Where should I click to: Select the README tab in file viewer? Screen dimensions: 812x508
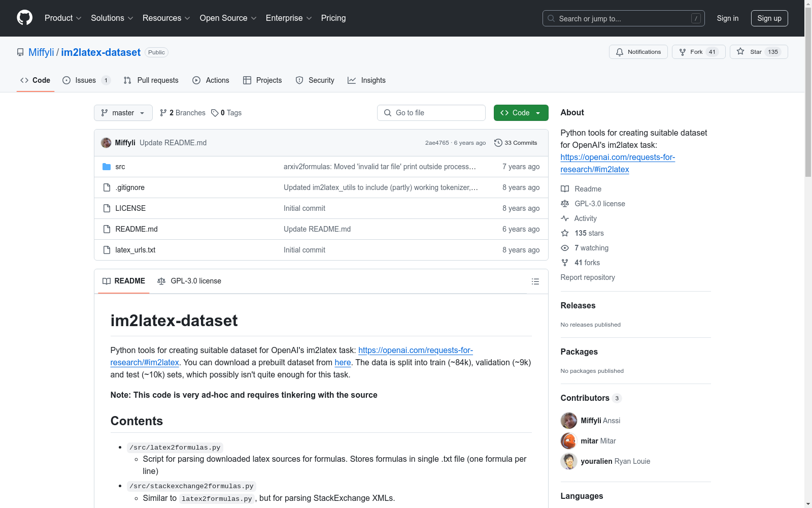point(124,281)
